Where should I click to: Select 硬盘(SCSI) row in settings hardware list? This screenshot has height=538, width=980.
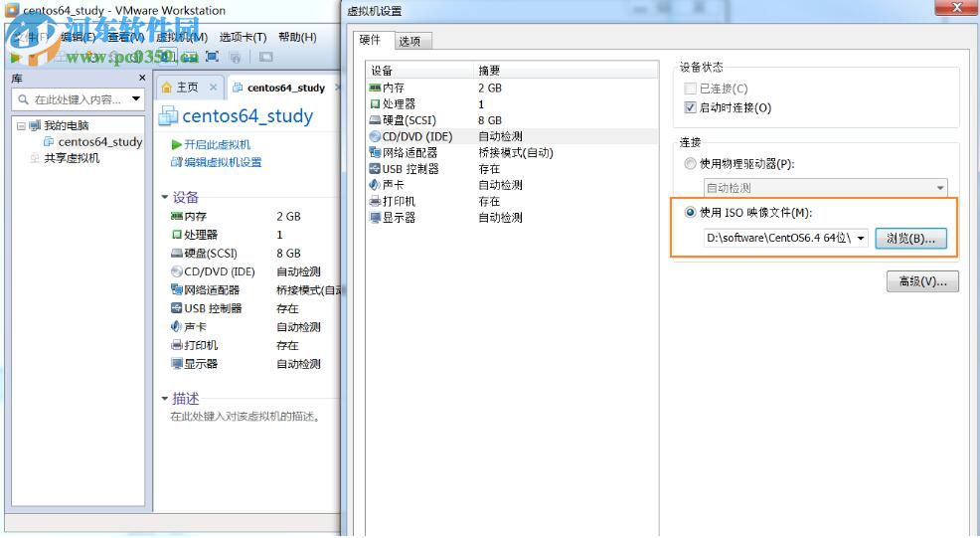point(512,120)
